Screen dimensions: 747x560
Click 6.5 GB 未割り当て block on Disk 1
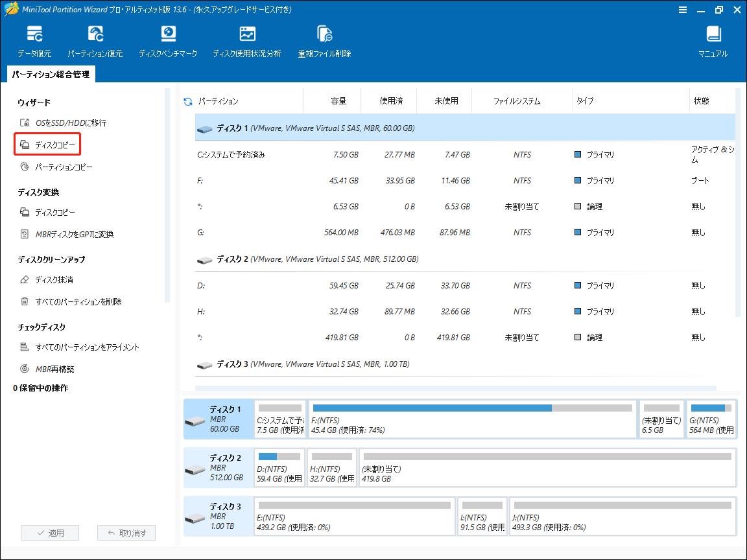(x=661, y=419)
